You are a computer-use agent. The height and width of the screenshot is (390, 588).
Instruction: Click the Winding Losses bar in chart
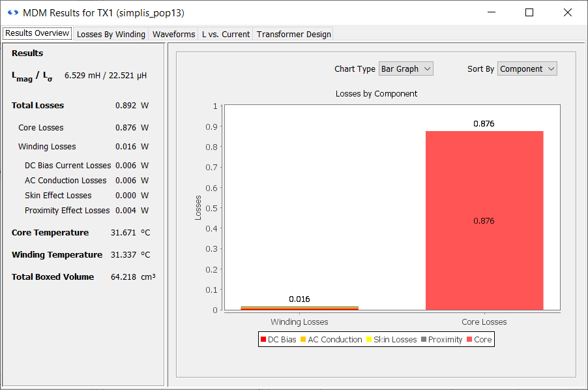pos(299,308)
